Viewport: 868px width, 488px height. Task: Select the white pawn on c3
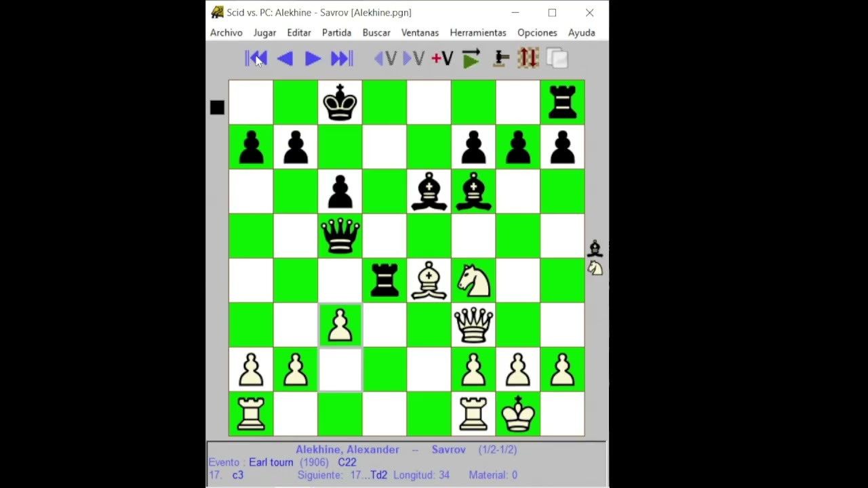(x=340, y=325)
